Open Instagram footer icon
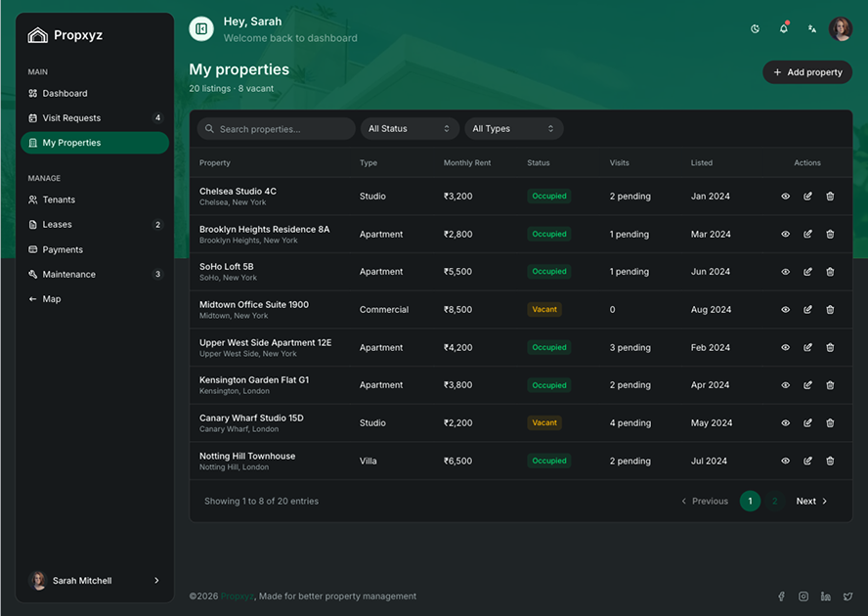Image resolution: width=868 pixels, height=616 pixels. 803,596
